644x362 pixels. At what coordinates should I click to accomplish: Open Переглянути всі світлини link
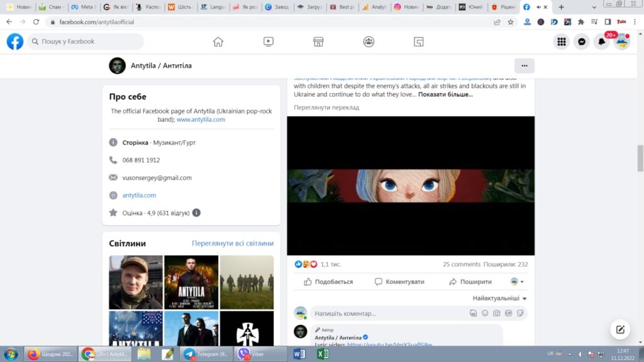coord(233,244)
